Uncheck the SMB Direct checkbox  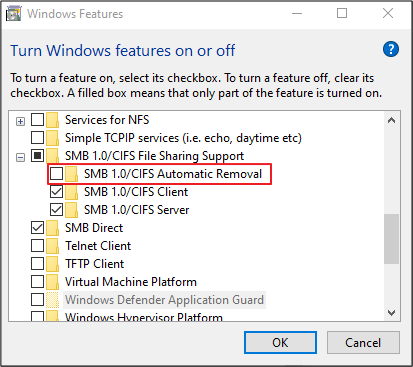37,228
